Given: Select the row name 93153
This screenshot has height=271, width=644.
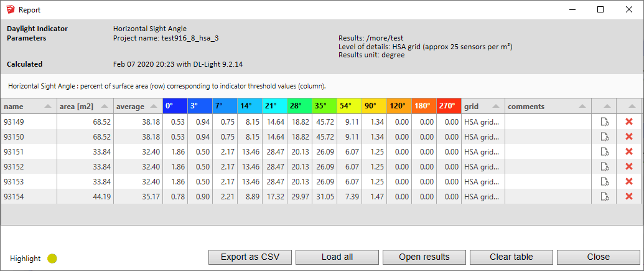Looking at the screenshot, I should coord(14,181).
